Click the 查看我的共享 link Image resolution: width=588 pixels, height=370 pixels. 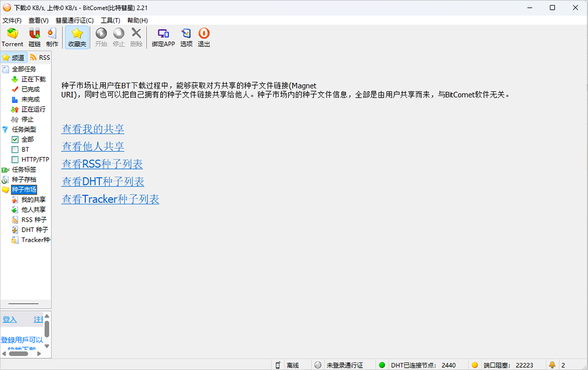click(x=93, y=129)
